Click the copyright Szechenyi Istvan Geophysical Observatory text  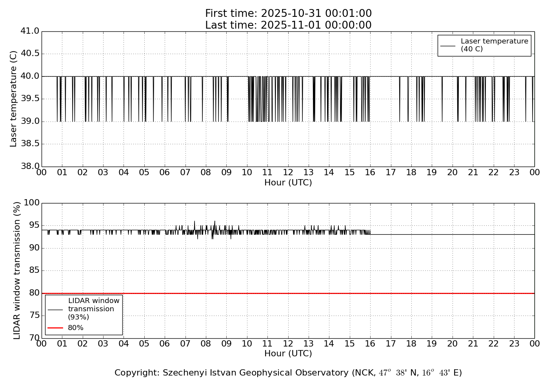coord(288,373)
